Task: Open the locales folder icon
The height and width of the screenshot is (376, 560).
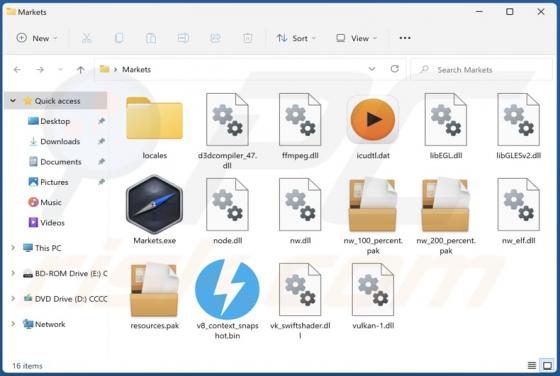Action: click(x=154, y=118)
